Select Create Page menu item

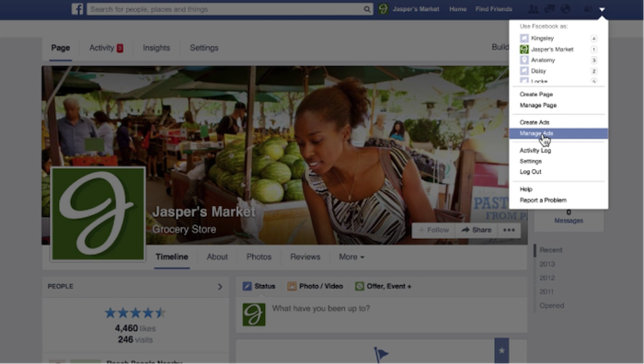[x=536, y=95]
